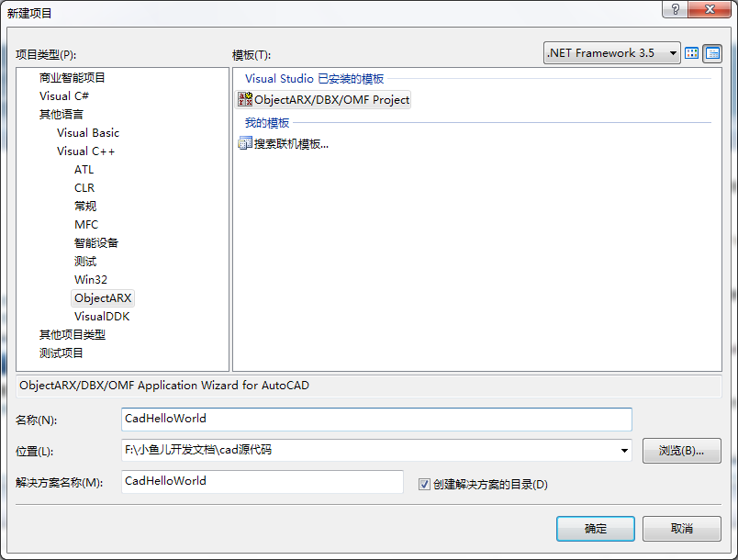Click the 取消 button
738x560 pixels.
681,529
